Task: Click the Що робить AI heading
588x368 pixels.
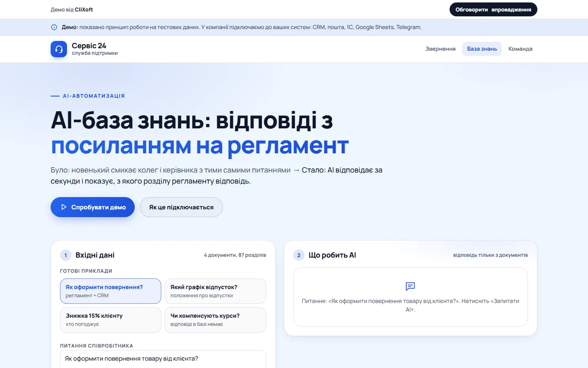Action: coord(332,255)
